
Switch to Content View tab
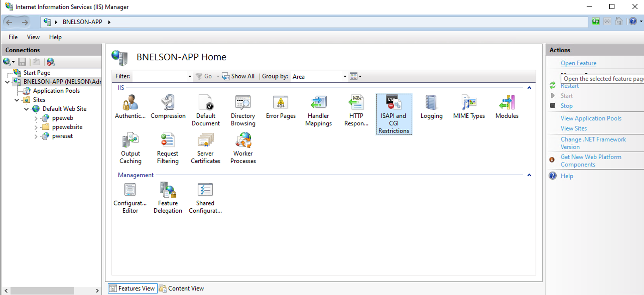181,288
